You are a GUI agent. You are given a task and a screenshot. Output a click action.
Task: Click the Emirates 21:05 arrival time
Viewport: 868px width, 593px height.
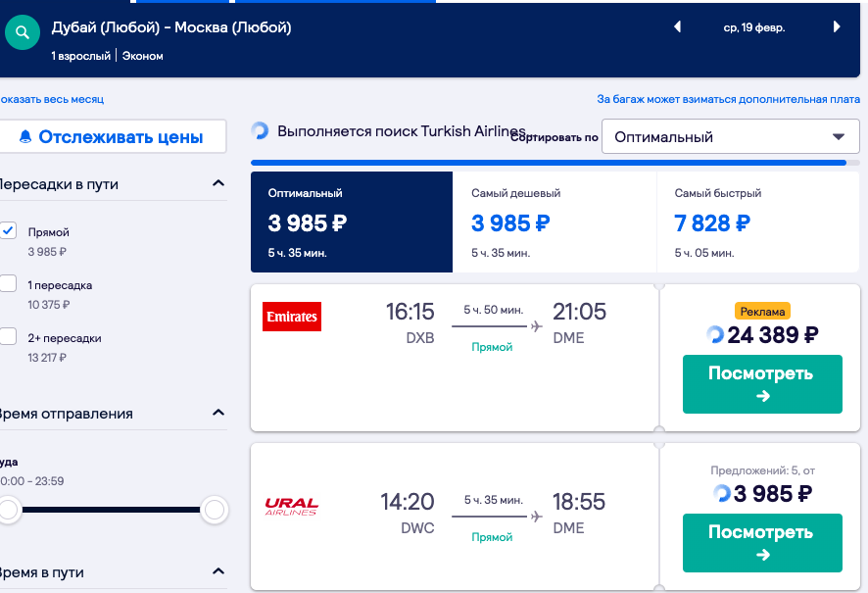(580, 312)
